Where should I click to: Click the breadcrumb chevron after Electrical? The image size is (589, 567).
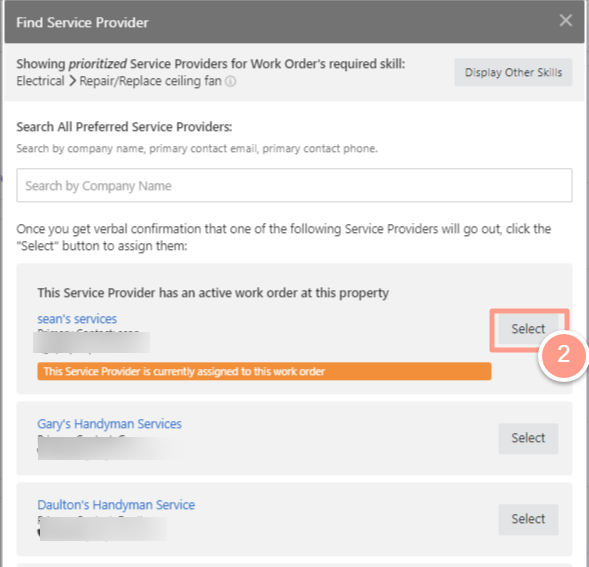point(72,81)
